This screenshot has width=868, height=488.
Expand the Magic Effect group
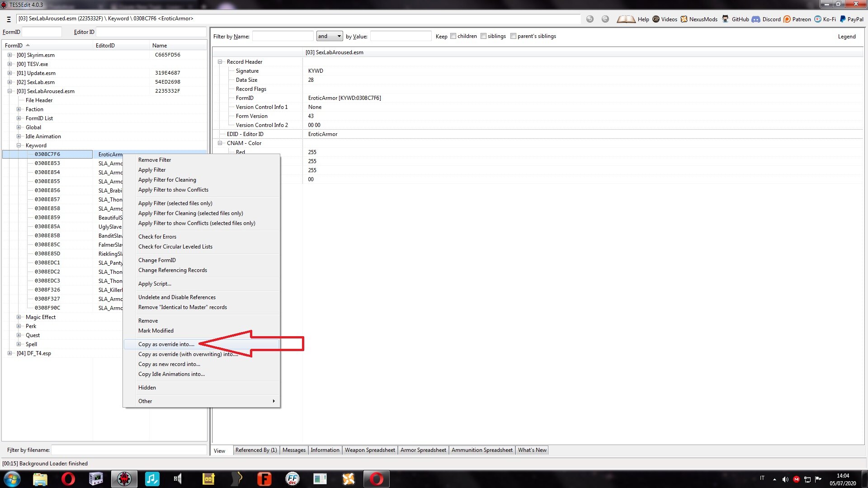click(x=19, y=317)
